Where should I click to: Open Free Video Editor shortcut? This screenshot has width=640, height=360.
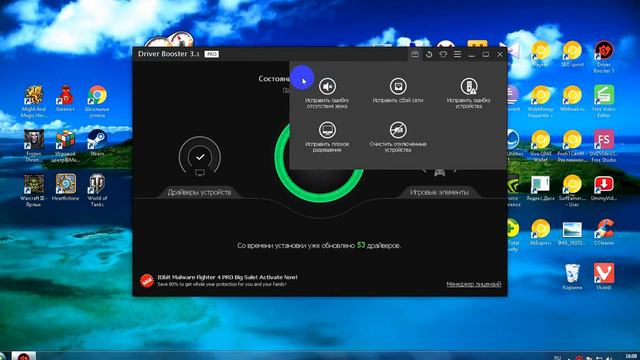pos(604,101)
